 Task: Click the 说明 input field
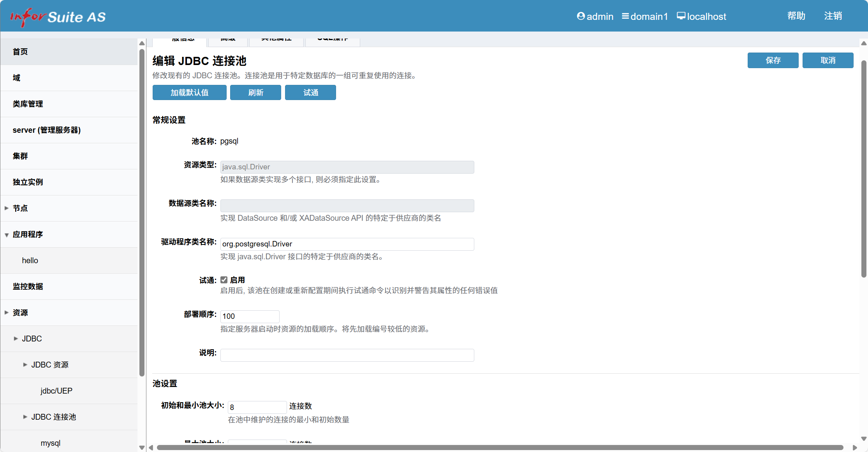[x=347, y=355]
